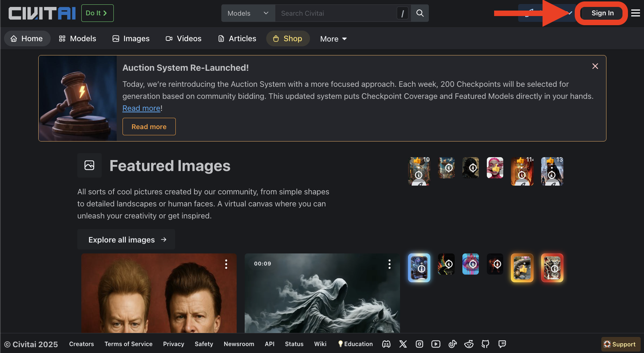This screenshot has width=644, height=353.
Task: Open Civitai's Discord link in footer
Action: [x=386, y=344]
